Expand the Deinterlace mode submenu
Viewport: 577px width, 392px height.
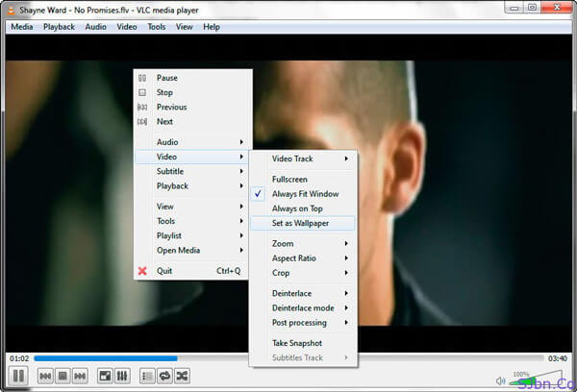[303, 308]
